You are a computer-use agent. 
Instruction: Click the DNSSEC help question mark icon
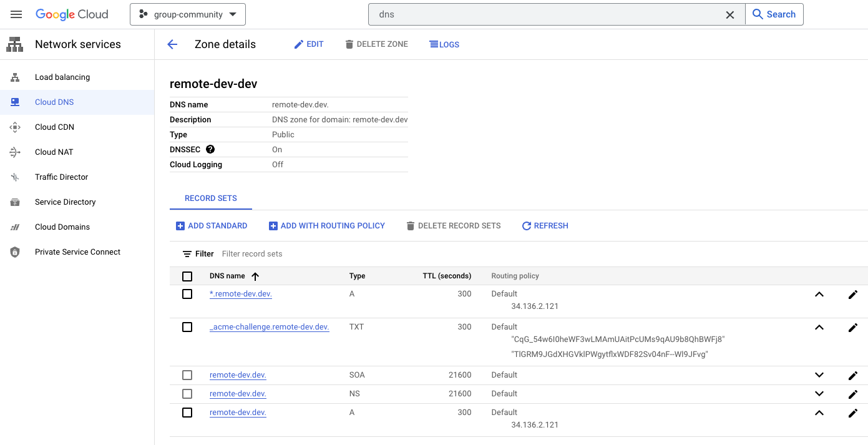pos(210,149)
